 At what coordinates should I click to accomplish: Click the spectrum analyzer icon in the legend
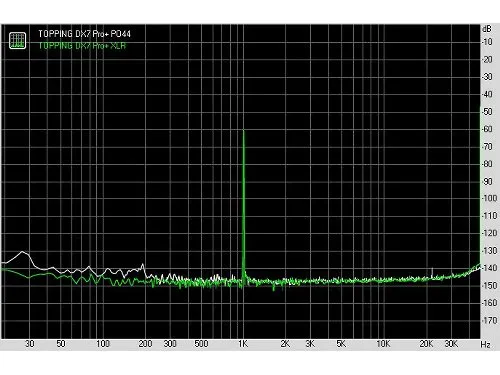pyautogui.click(x=17, y=40)
